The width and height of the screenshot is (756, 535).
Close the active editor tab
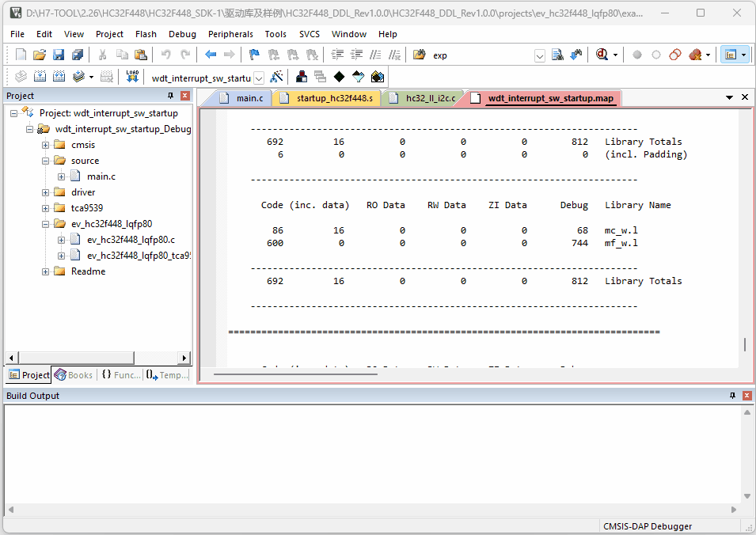coord(745,97)
